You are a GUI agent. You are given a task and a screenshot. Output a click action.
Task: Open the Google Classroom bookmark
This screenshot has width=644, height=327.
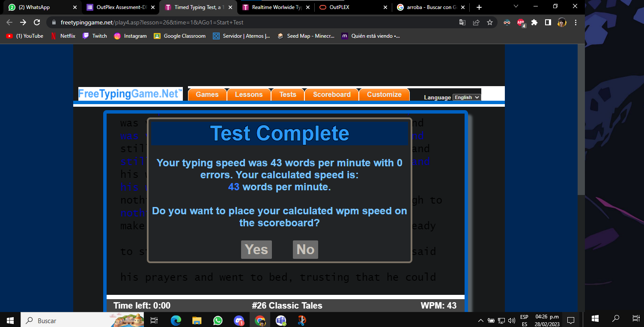click(x=180, y=36)
